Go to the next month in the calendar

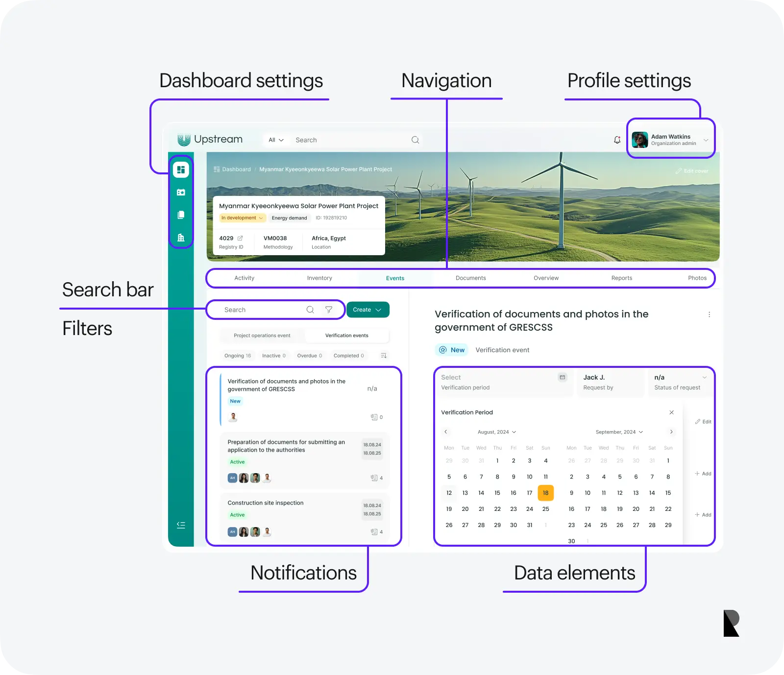point(671,432)
